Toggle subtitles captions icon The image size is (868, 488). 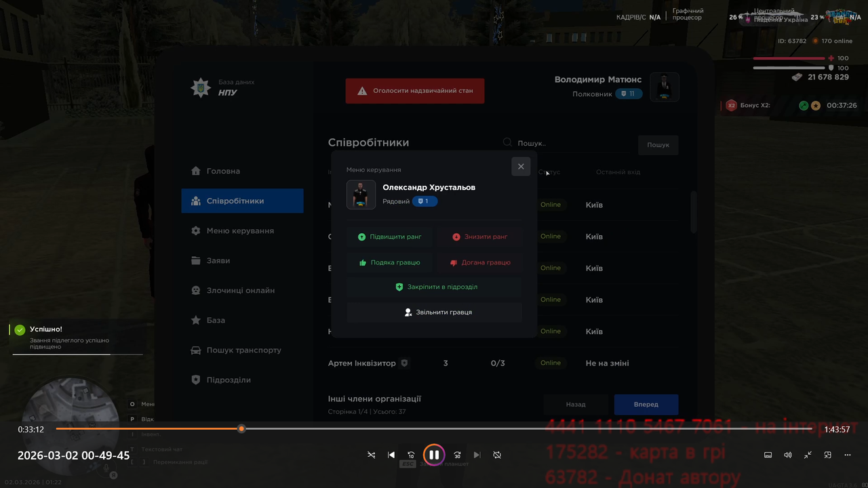(768, 455)
